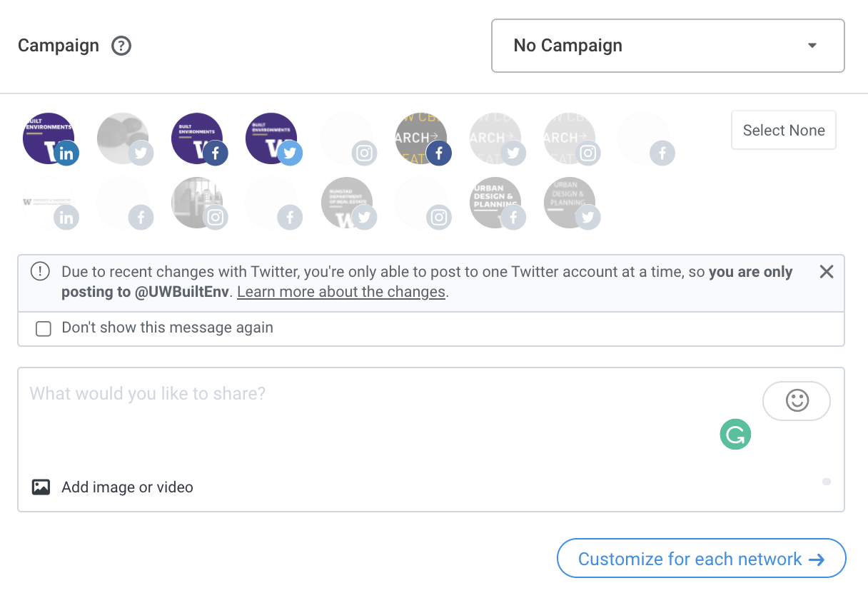Open the emoji picker in the compose box

point(796,400)
